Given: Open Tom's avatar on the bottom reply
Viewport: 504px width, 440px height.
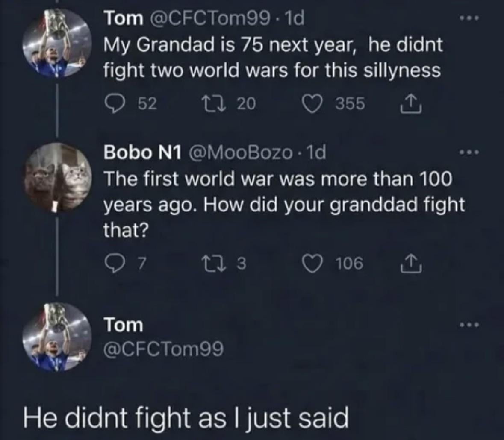Looking at the screenshot, I should [57, 337].
